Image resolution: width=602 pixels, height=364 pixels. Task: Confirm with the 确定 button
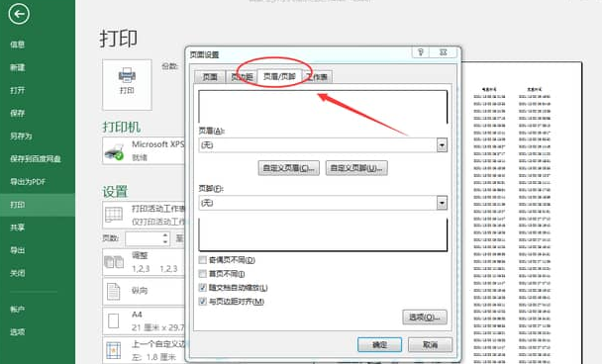tap(379, 345)
